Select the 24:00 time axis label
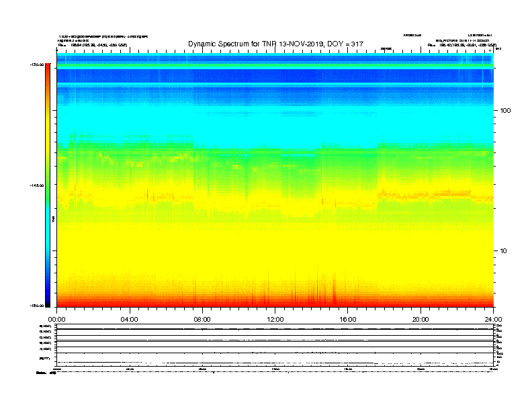Viewport: 532px width, 411px height. coord(493,320)
